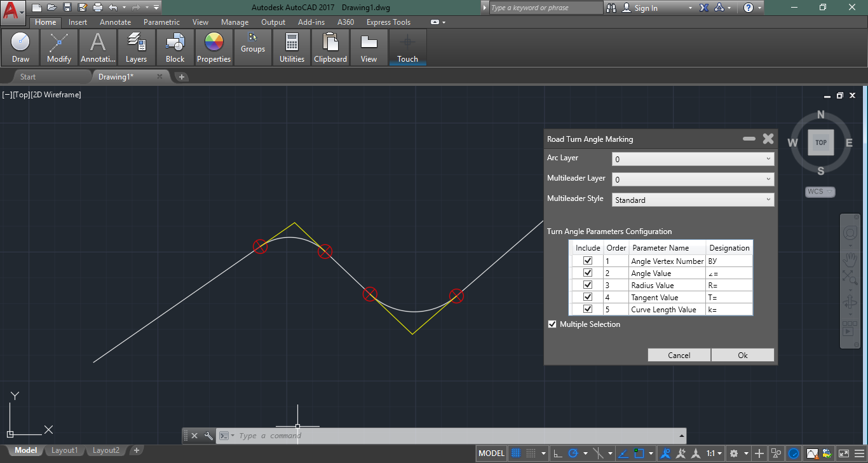
Task: Customize the command line with wrench icon
Action: (208, 436)
